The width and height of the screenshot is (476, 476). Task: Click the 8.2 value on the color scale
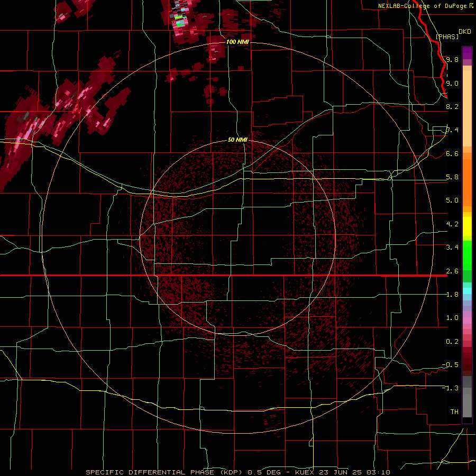[x=452, y=106]
